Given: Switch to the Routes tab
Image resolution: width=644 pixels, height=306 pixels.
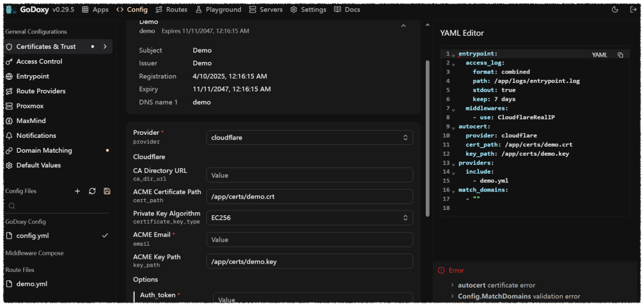Looking at the screenshot, I should [x=171, y=10].
